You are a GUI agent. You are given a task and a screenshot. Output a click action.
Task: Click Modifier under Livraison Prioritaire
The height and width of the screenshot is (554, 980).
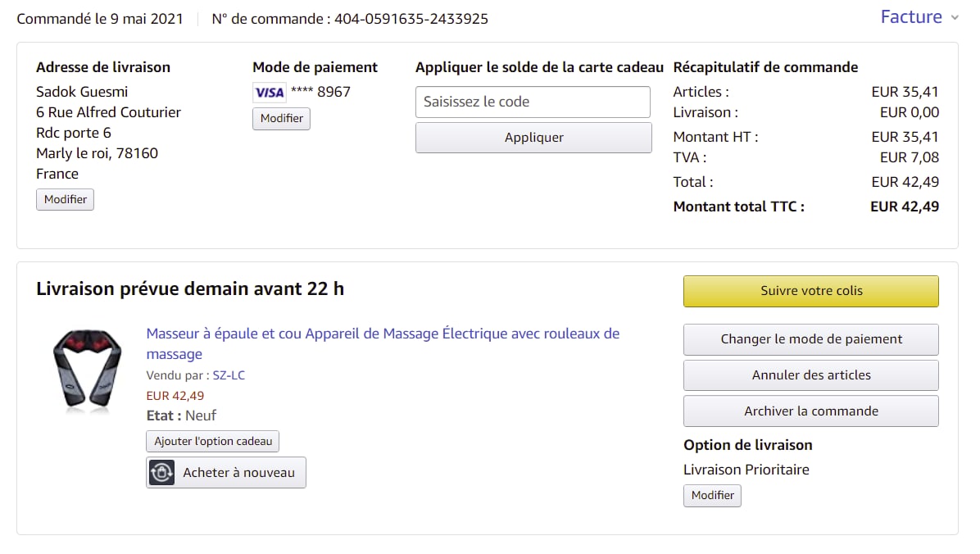pos(712,495)
